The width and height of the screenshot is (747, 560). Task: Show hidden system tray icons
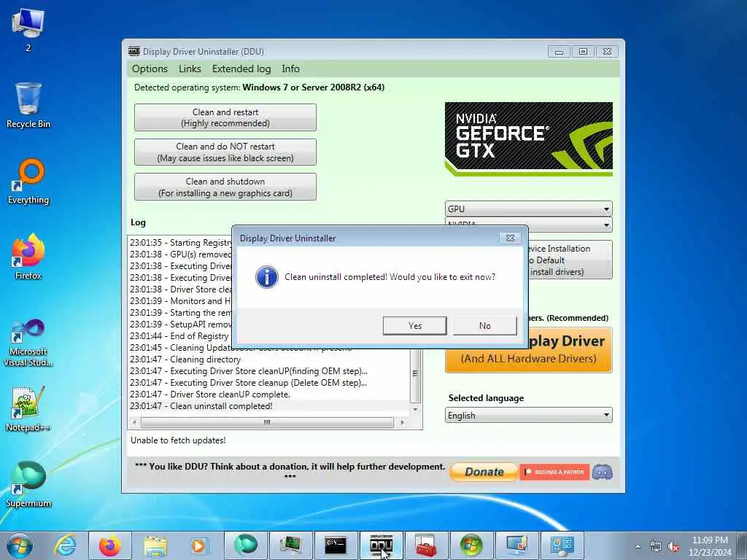pyautogui.click(x=638, y=547)
